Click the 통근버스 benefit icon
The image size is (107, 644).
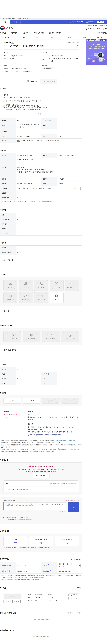tap(10, 285)
